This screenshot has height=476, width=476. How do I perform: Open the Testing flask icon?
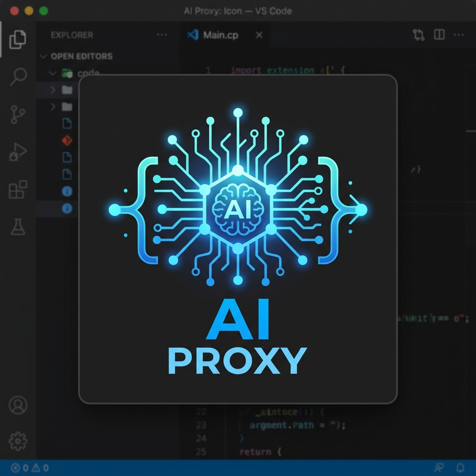click(18, 227)
